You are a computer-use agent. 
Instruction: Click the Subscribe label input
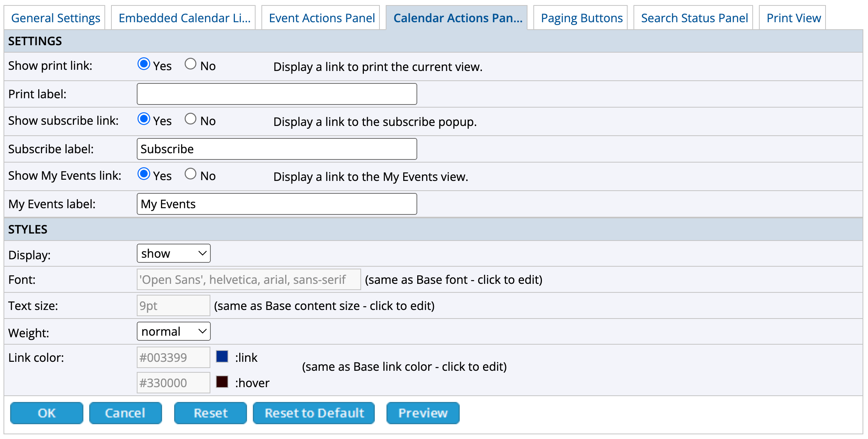pos(277,149)
